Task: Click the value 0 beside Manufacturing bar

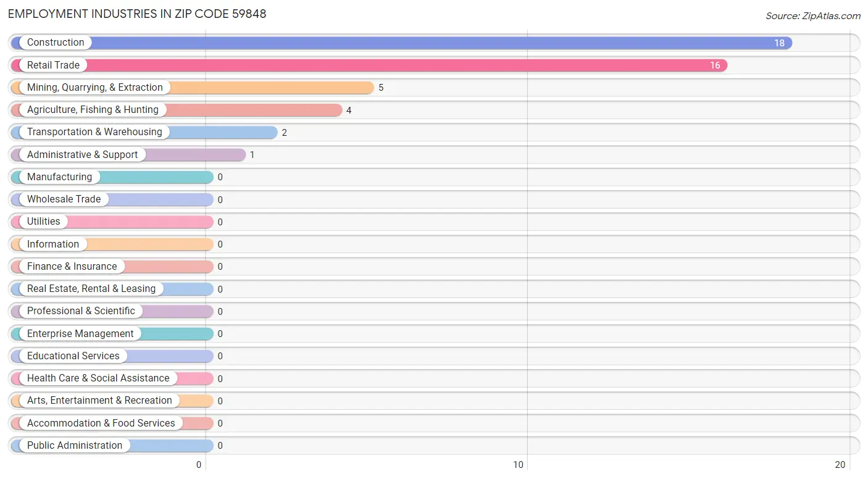Action: (x=220, y=177)
